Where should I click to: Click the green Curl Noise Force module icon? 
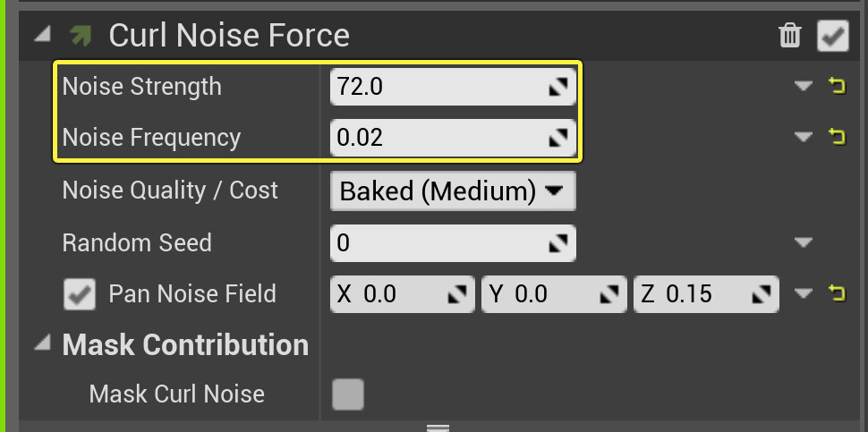tap(81, 36)
